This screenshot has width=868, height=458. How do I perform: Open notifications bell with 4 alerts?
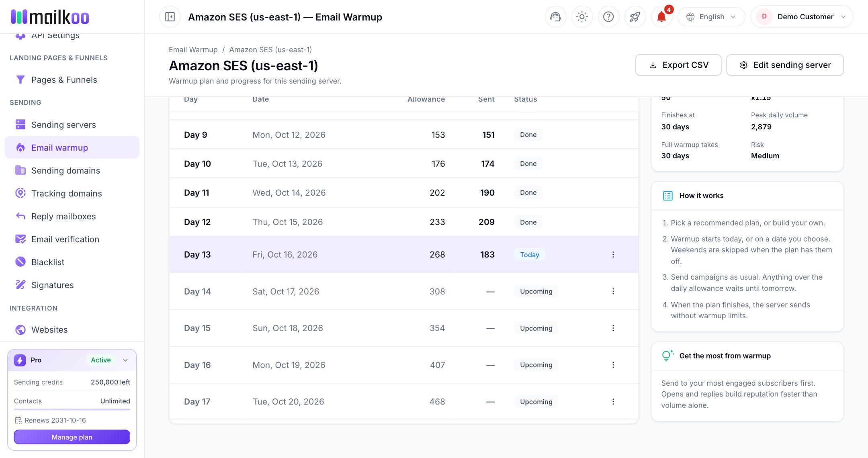(x=661, y=17)
